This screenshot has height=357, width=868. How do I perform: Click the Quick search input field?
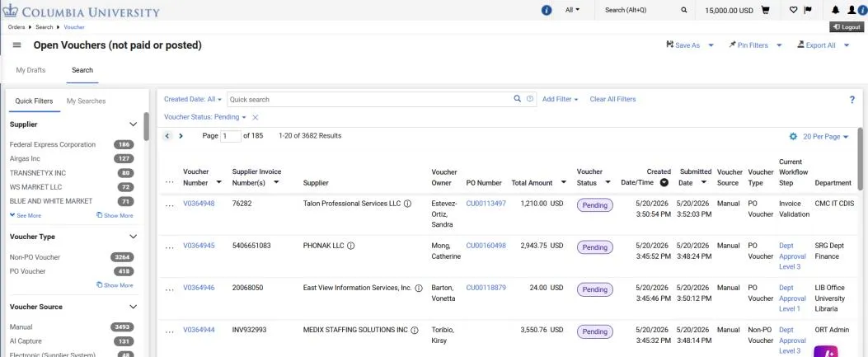(370, 99)
